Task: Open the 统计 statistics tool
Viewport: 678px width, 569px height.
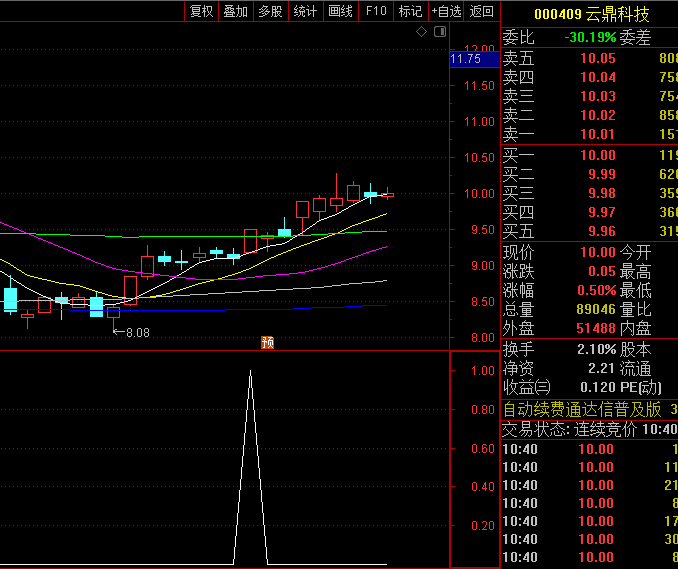Action: tap(305, 11)
